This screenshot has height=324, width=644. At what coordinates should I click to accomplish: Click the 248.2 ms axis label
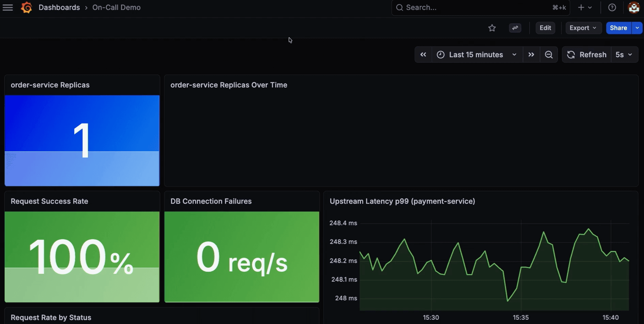click(343, 261)
